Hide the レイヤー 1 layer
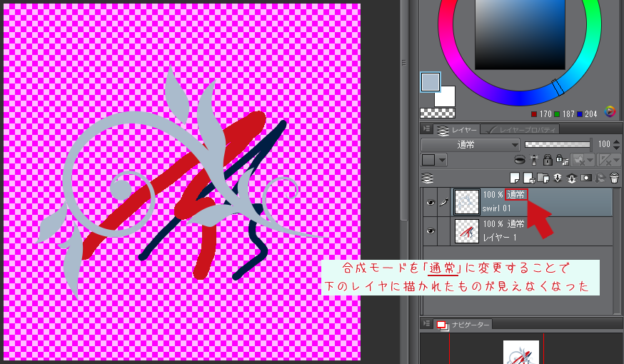 (431, 231)
